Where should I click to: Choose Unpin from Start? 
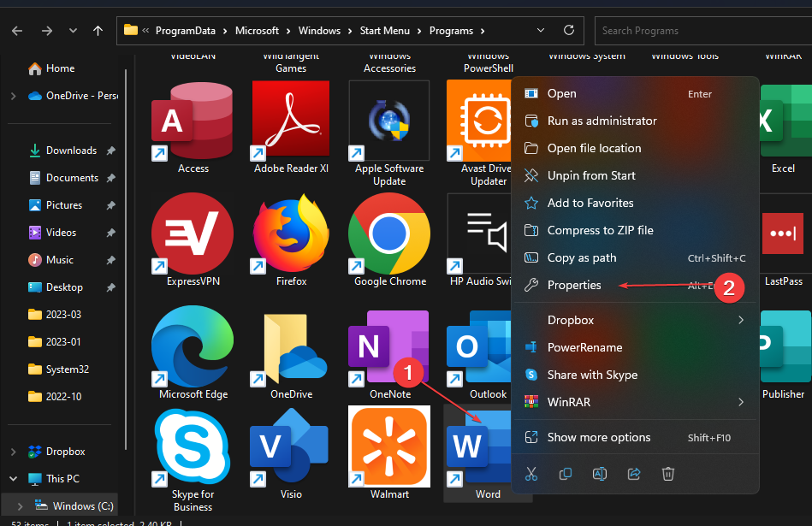636,176
